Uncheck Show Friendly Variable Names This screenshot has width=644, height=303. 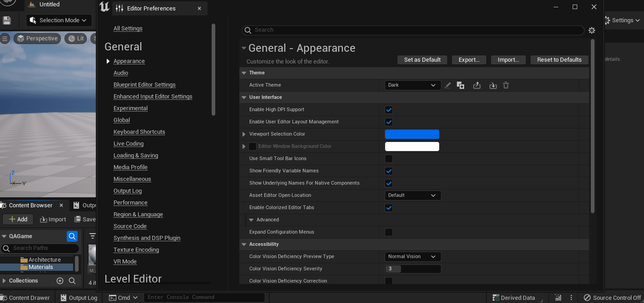tap(389, 171)
